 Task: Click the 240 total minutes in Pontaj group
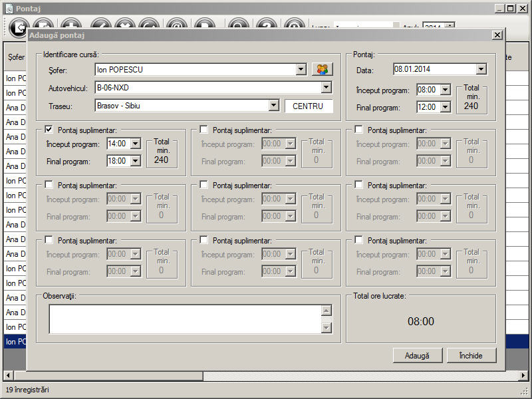coord(471,106)
